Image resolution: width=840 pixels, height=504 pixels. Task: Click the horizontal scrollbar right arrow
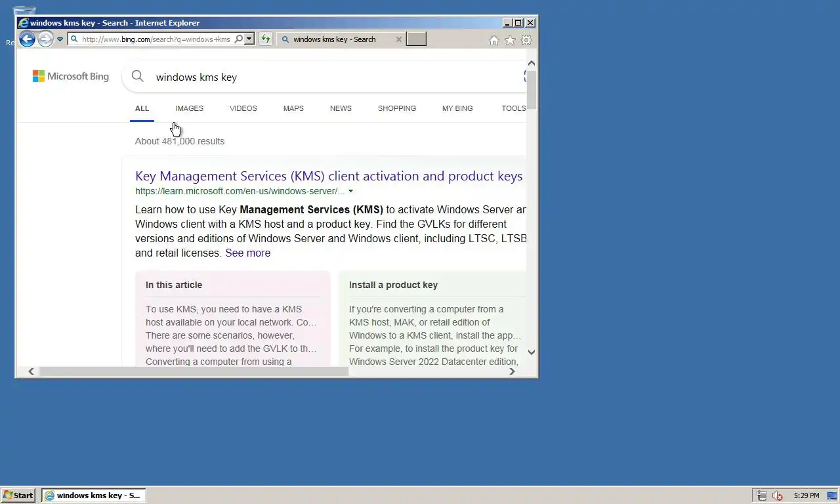click(513, 371)
